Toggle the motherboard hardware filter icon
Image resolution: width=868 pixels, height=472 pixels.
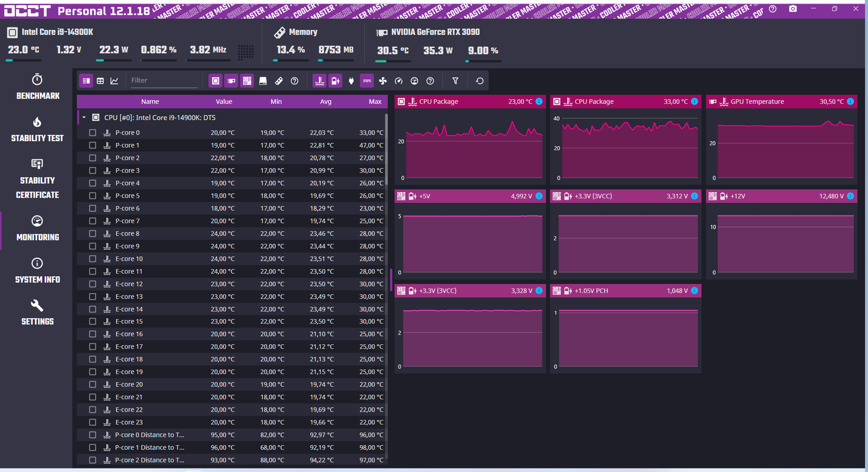[x=247, y=81]
